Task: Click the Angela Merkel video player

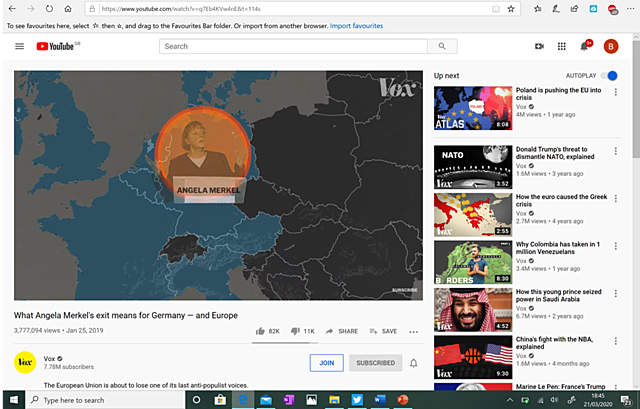Action: click(x=218, y=186)
